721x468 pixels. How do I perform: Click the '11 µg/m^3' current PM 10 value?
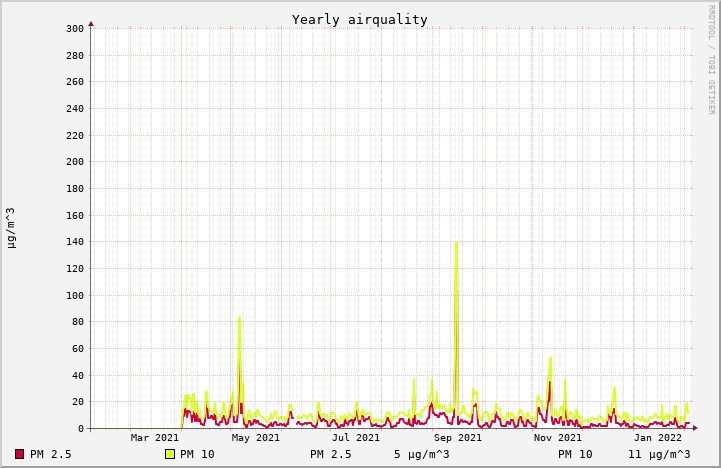(x=659, y=454)
